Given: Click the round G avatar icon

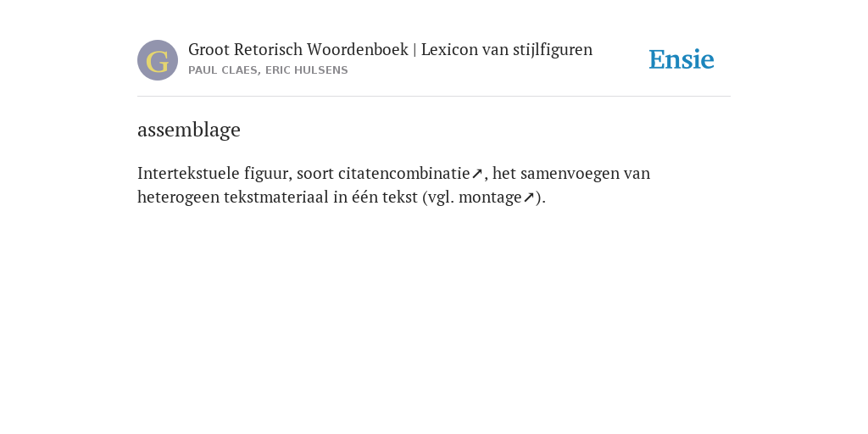Looking at the screenshot, I should [x=158, y=60].
